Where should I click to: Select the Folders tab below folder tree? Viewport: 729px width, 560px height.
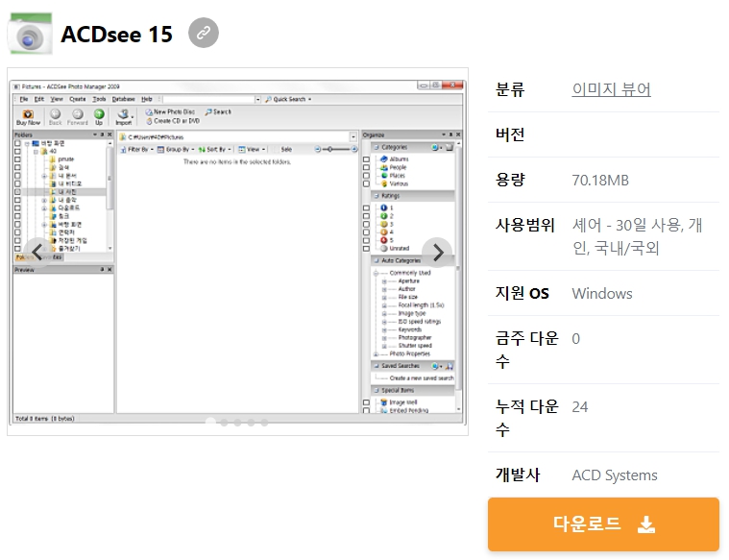click(x=25, y=257)
